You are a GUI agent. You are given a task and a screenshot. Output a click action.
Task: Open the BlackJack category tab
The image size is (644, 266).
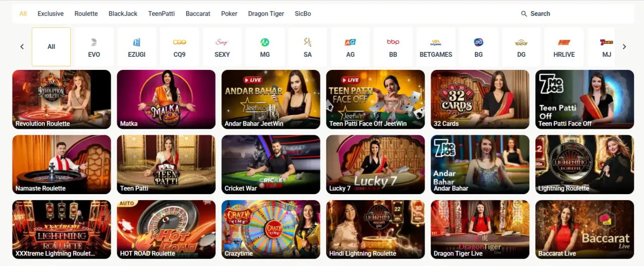(x=123, y=14)
